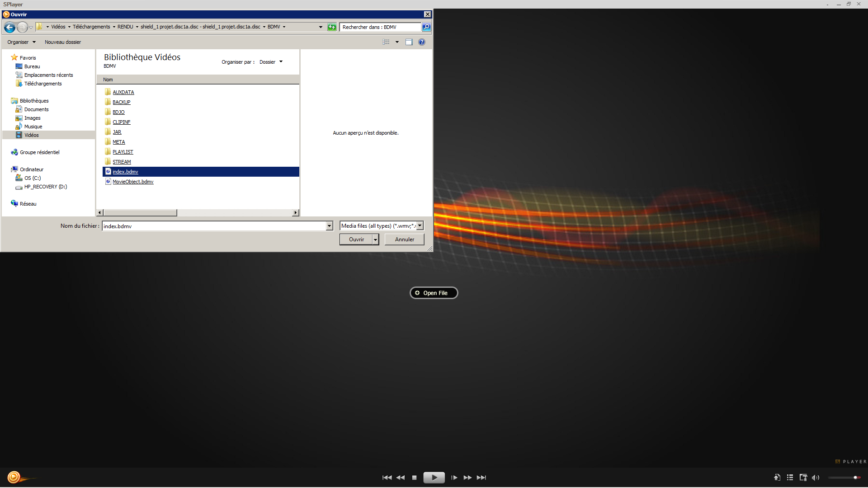Mute audio with the speaker icon
The image size is (868, 488).
[x=816, y=478]
